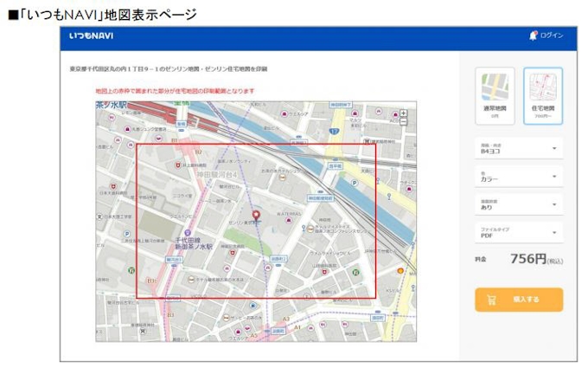
Task: Open the PDF file type dropdown
Action: tap(518, 232)
